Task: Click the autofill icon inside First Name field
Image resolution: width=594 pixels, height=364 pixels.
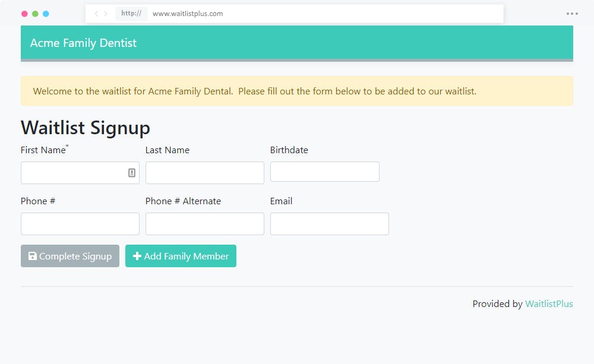Action: pyautogui.click(x=132, y=172)
